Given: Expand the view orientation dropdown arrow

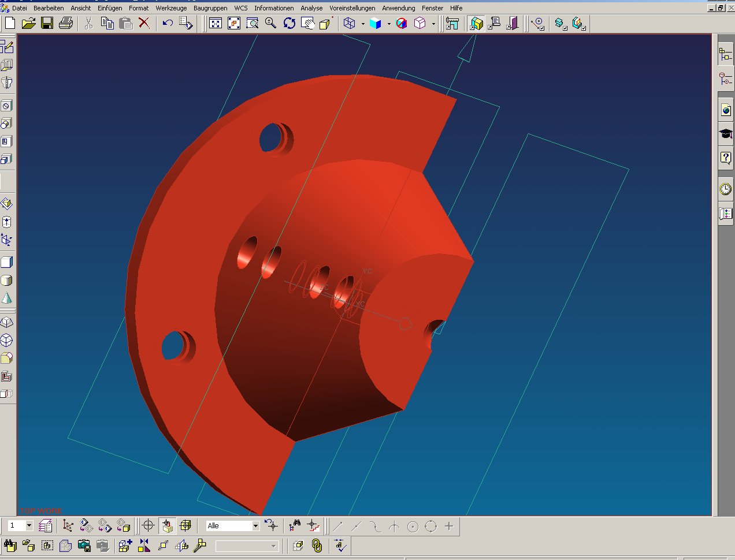Looking at the screenshot, I should click(x=433, y=24).
